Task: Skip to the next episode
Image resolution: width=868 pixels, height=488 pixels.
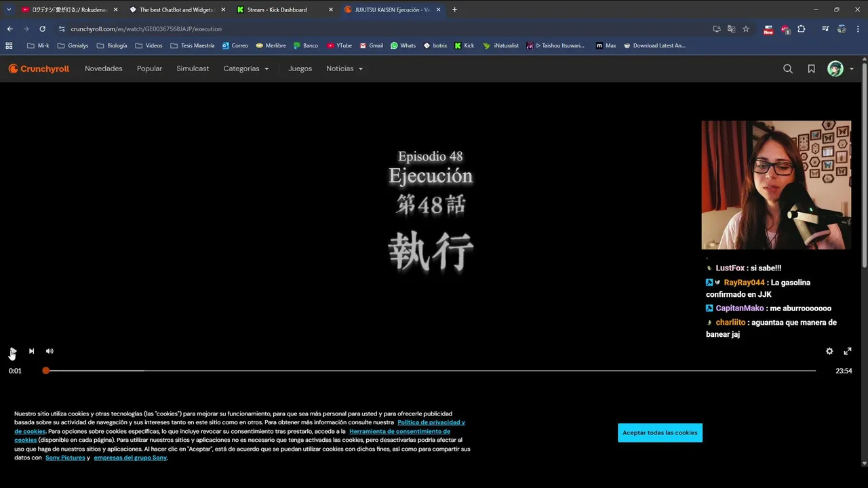Action: coord(31,351)
